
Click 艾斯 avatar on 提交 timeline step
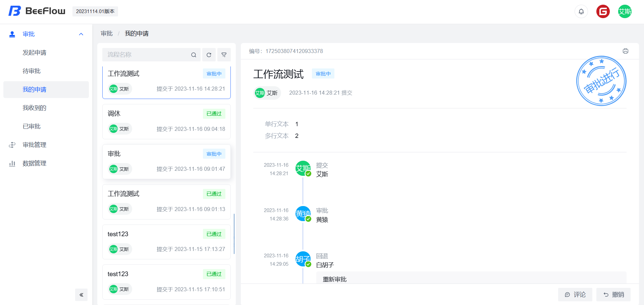(x=303, y=168)
